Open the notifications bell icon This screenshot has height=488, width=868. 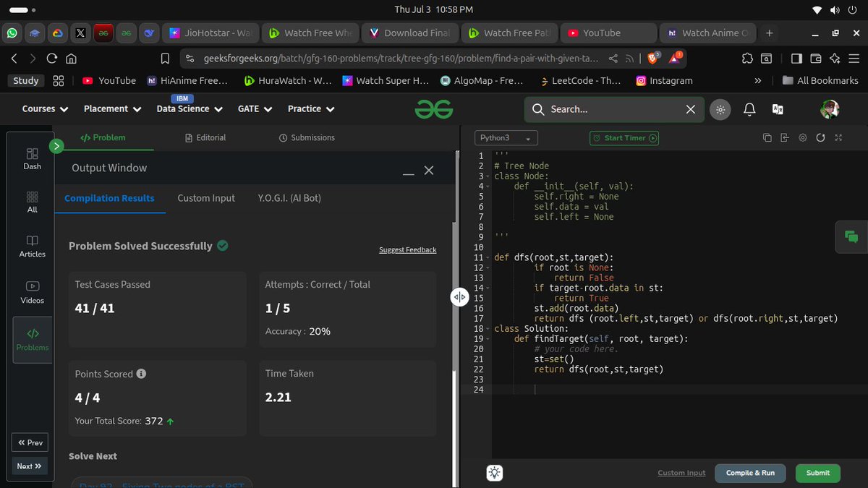[749, 109]
